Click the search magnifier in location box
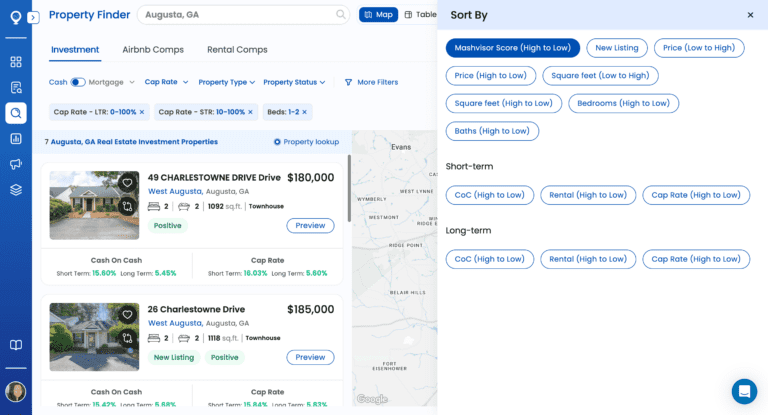The height and width of the screenshot is (415, 768). point(341,15)
